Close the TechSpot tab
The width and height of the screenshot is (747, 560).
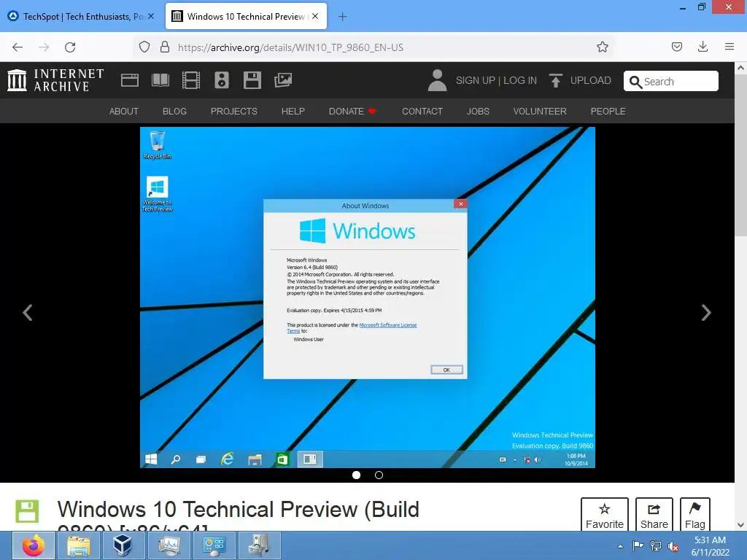tap(151, 16)
